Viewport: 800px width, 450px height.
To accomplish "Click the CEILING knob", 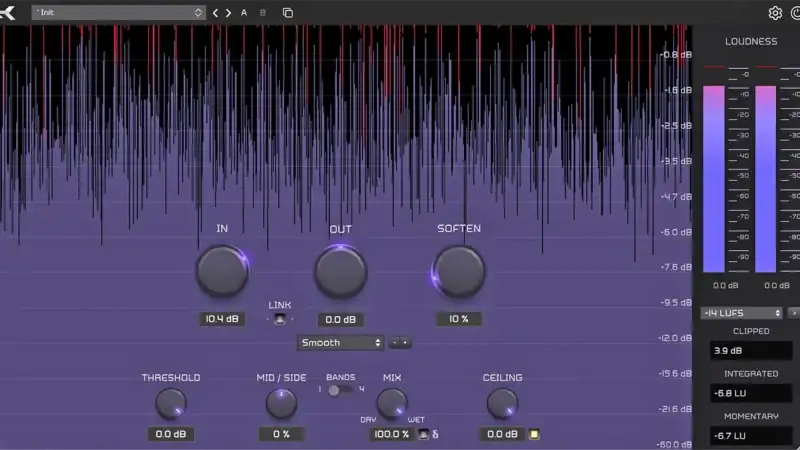I will pyautogui.click(x=502, y=404).
